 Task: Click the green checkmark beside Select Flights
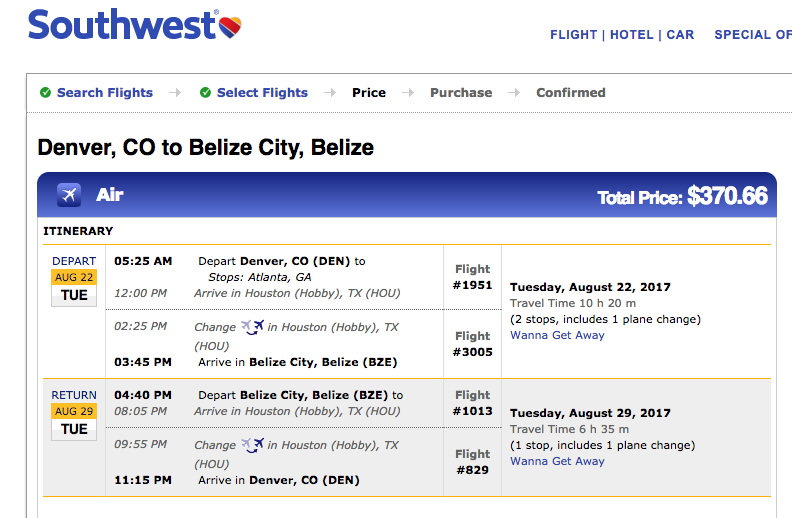(x=205, y=92)
